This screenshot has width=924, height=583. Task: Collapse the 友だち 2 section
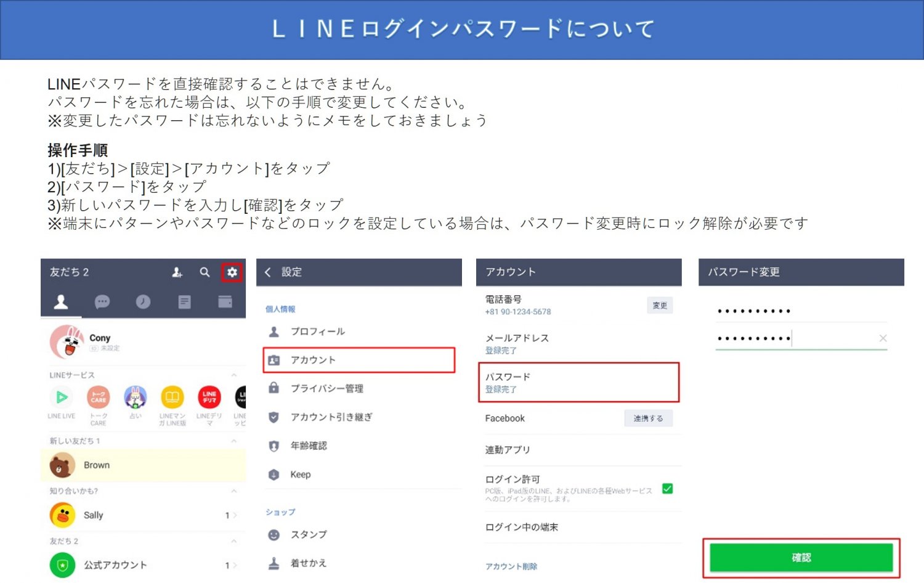[234, 541]
